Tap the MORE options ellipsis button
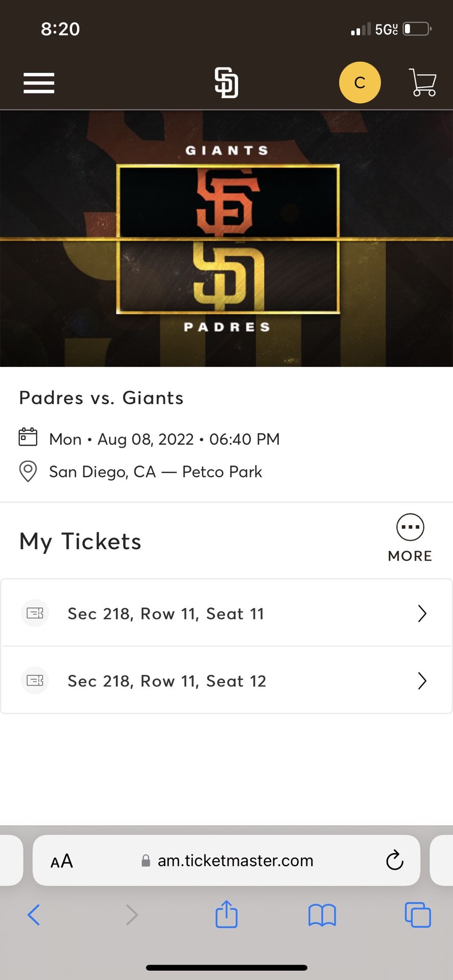Image resolution: width=453 pixels, height=980 pixels. (410, 527)
